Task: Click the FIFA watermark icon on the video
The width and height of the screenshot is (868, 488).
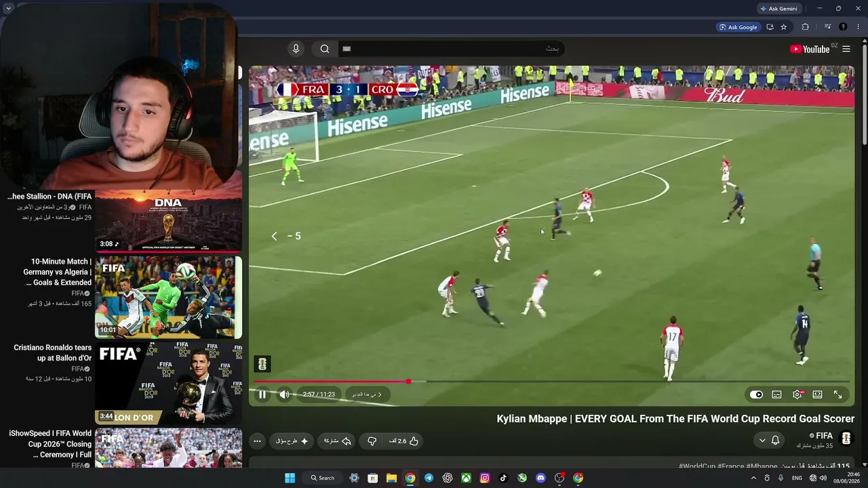Action: pyautogui.click(x=262, y=364)
